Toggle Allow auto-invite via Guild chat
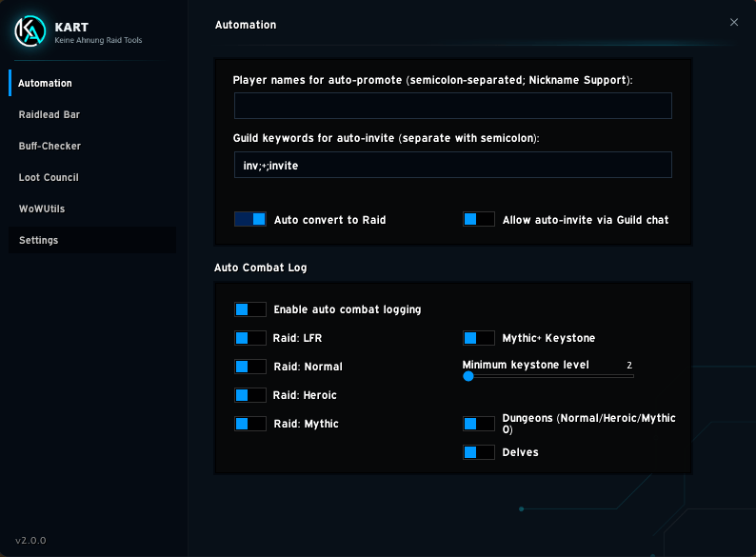 [479, 219]
